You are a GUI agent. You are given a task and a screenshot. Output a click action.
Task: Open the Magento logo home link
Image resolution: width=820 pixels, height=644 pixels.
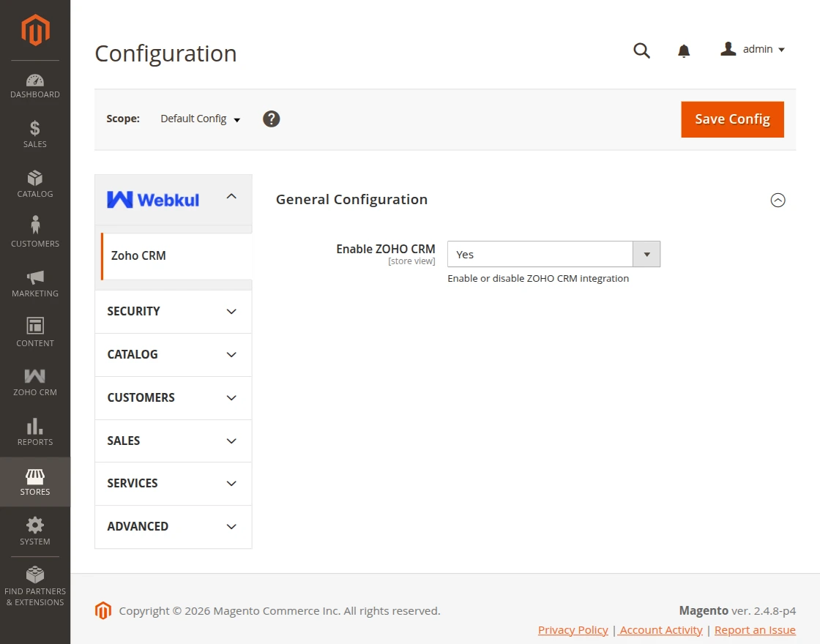[x=35, y=30]
